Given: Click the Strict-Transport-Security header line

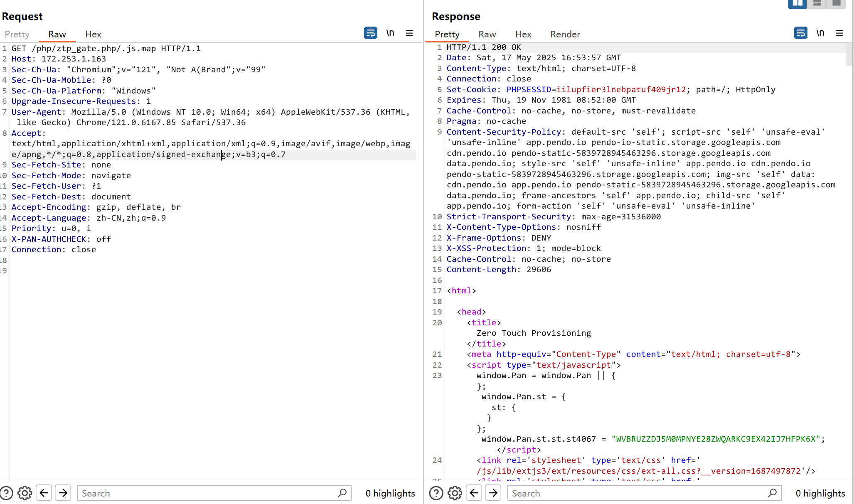Looking at the screenshot, I should [x=554, y=217].
